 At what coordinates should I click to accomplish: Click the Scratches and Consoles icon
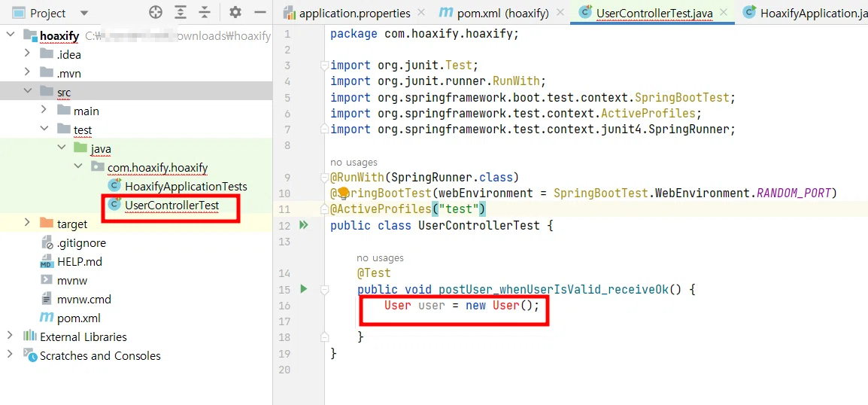pos(30,355)
